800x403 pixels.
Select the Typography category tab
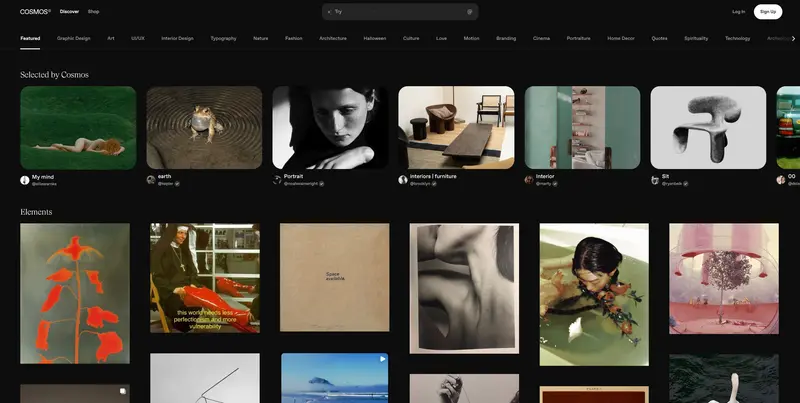pos(223,38)
